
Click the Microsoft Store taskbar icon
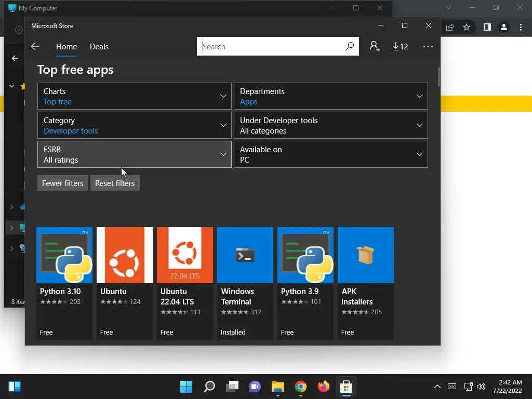(x=347, y=387)
